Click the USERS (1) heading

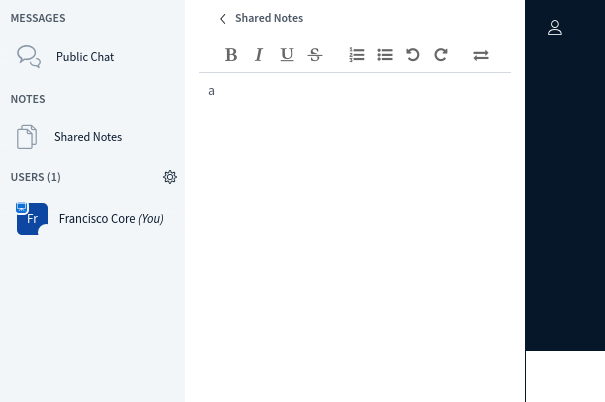[35, 177]
